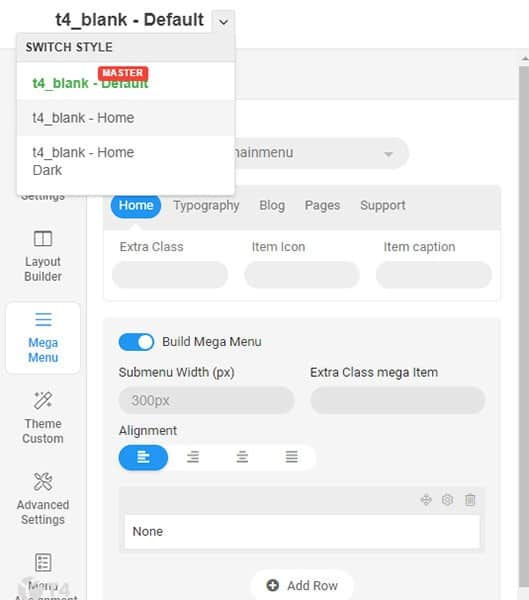Delete the row with trash icon
This screenshot has height=600, width=529.
click(470, 500)
